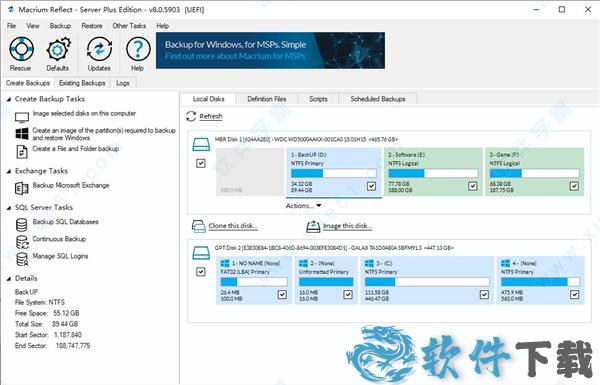Select the Create Backups tab
The width and height of the screenshot is (600, 385).
tap(28, 83)
